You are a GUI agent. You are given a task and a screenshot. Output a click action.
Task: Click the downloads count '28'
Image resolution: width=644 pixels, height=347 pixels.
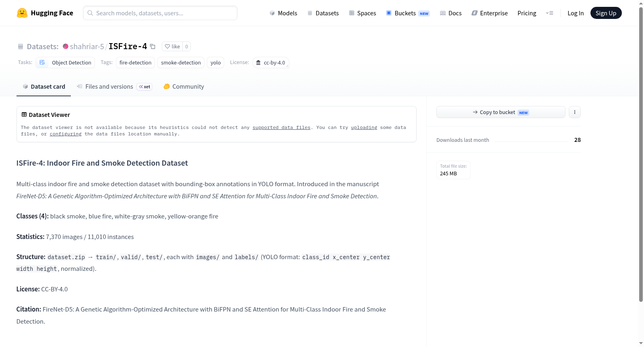(x=578, y=140)
